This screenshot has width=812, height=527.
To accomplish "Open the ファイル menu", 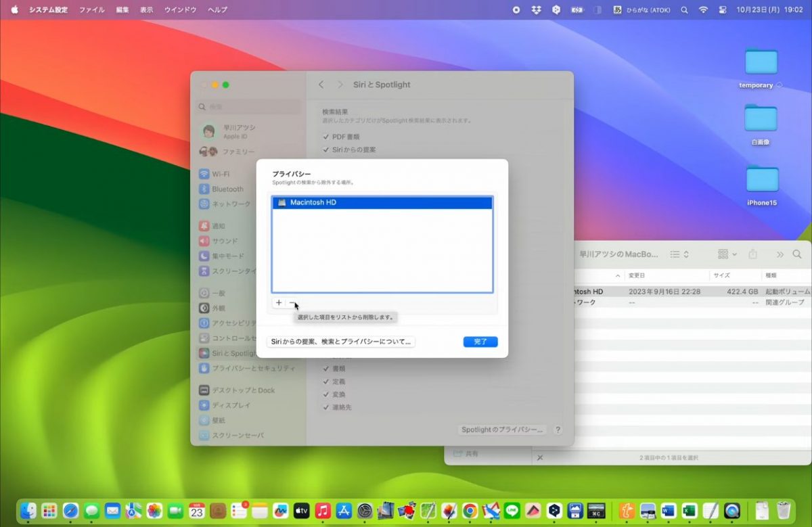I will pyautogui.click(x=92, y=10).
